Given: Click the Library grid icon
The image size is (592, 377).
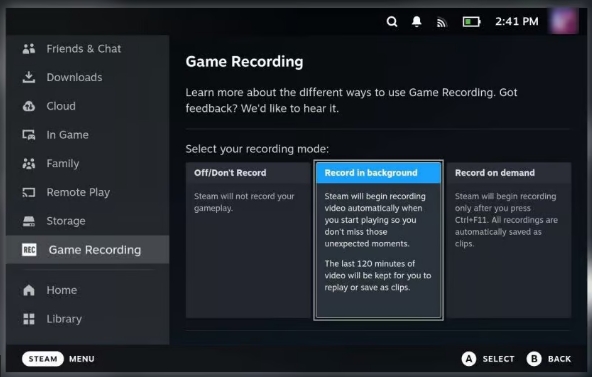Looking at the screenshot, I should point(29,319).
